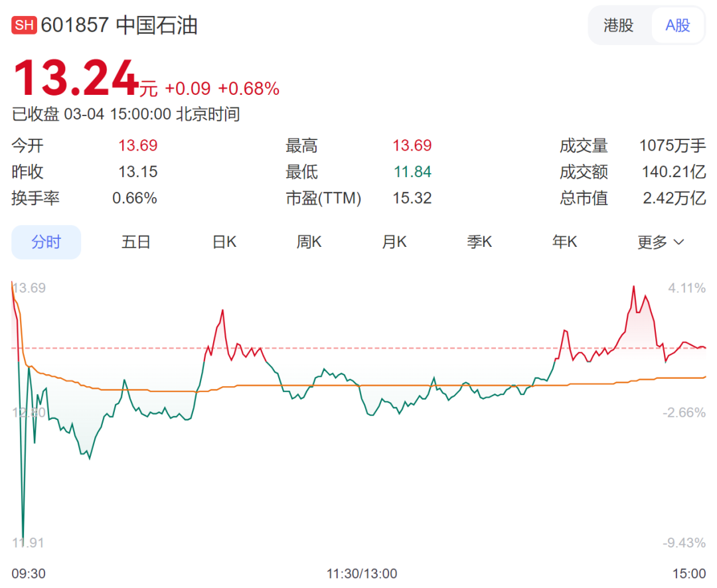This screenshot has height=588, width=717.
Task: Click the afternoon red price peak on chart
Action: [634, 287]
